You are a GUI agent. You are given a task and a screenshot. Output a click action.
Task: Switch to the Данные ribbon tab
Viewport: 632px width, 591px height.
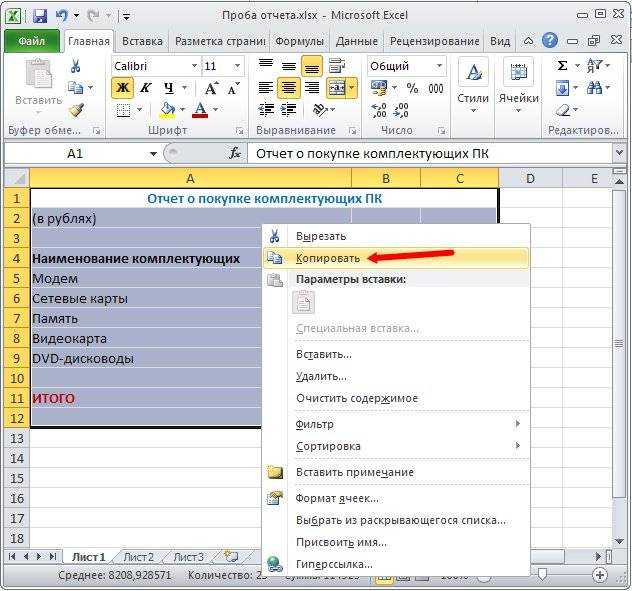[357, 41]
